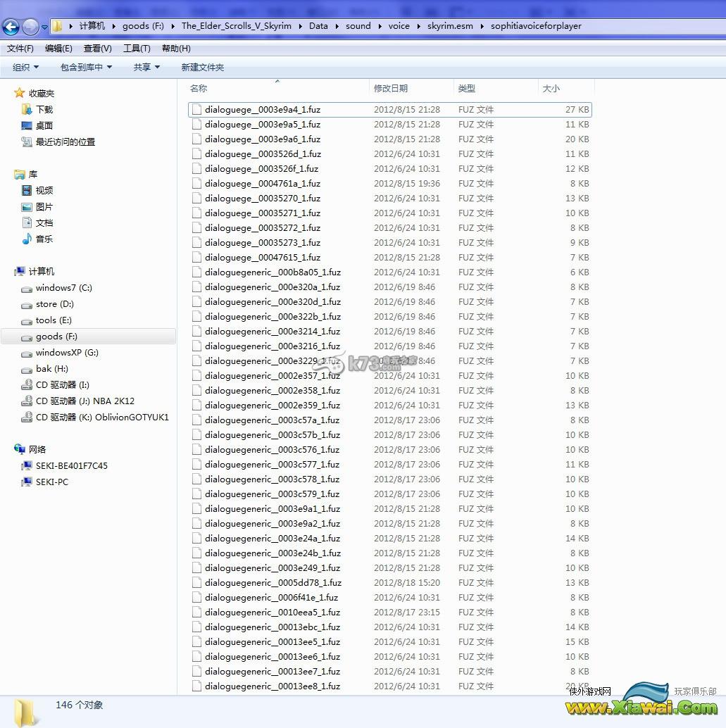Screen dimensions: 726x728
Task: Select the windowsXP (G:) drive icon
Action: [27, 353]
